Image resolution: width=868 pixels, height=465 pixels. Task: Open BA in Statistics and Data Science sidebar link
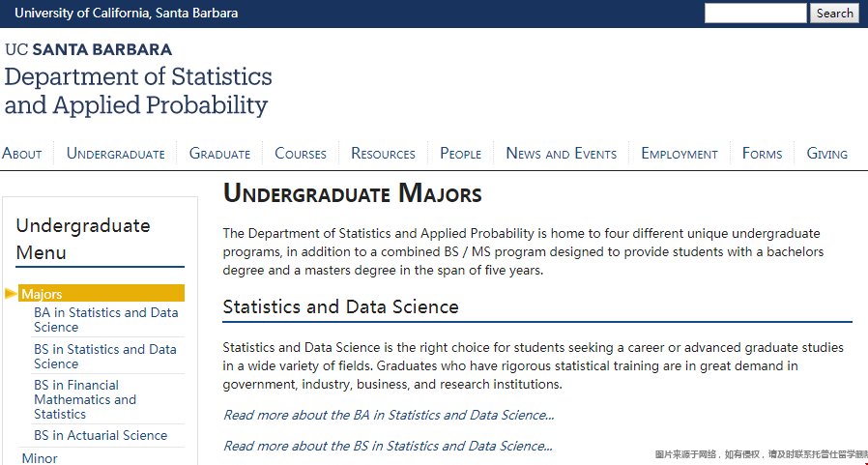pyautogui.click(x=106, y=320)
